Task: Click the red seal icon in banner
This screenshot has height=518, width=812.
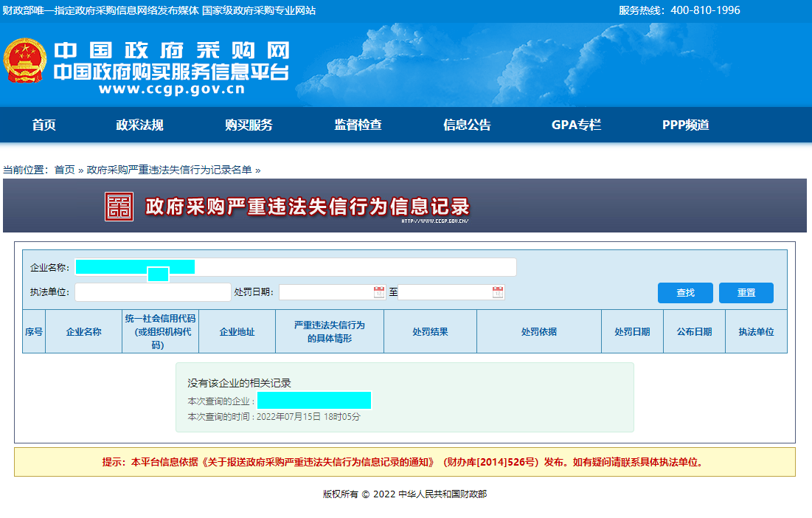Action: click(119, 207)
